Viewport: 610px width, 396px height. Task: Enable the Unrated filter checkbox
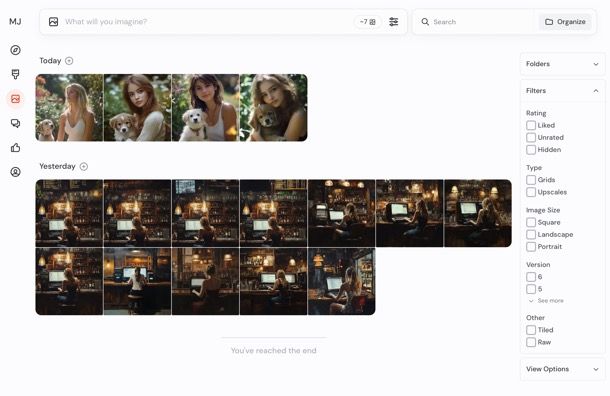531,137
